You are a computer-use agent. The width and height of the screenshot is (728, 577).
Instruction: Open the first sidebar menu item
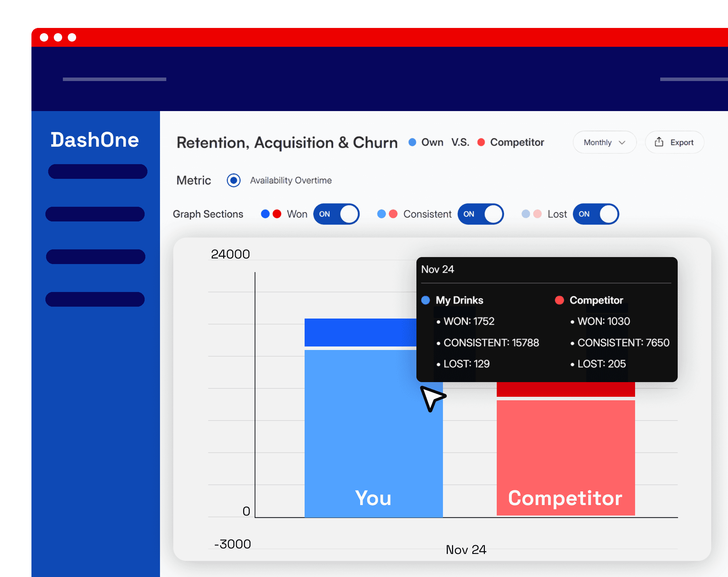tap(97, 171)
